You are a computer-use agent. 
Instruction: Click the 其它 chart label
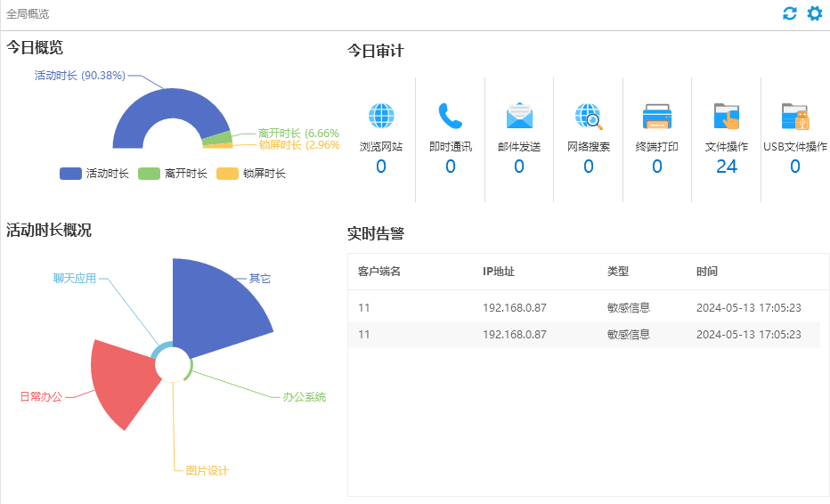260,279
